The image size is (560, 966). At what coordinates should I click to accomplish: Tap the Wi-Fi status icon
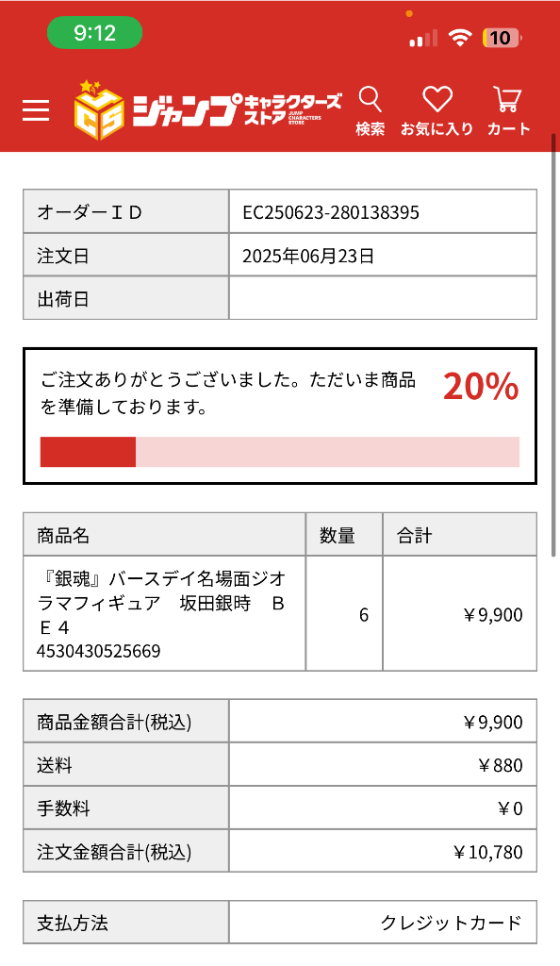(x=460, y=38)
